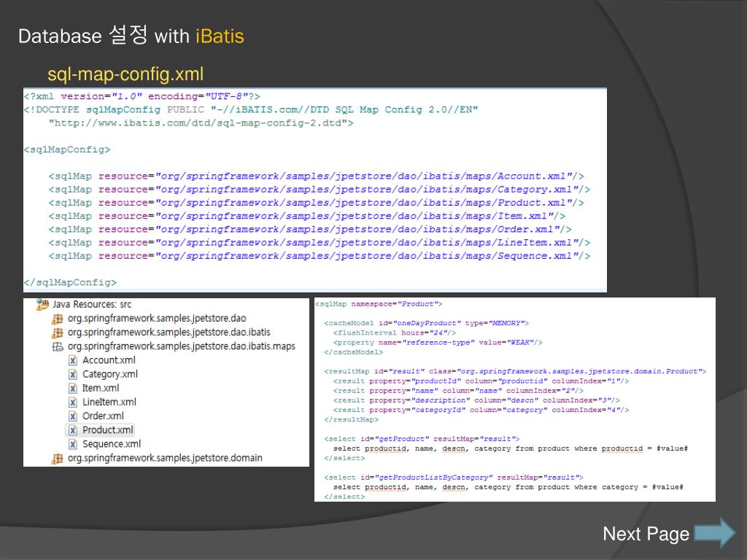Viewport: 747px width, 560px height.
Task: Click the sqlMap line for maps/Sequence.xml resource
Action: (320, 256)
